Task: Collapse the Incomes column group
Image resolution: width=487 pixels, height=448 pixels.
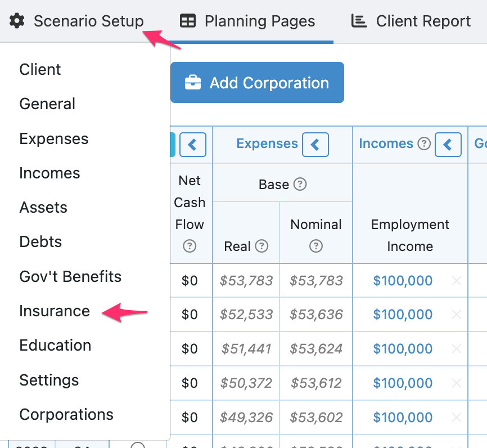Action: click(448, 144)
